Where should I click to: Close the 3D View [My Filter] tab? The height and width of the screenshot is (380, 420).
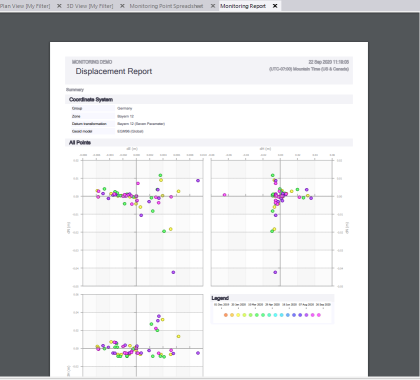tap(122, 6)
